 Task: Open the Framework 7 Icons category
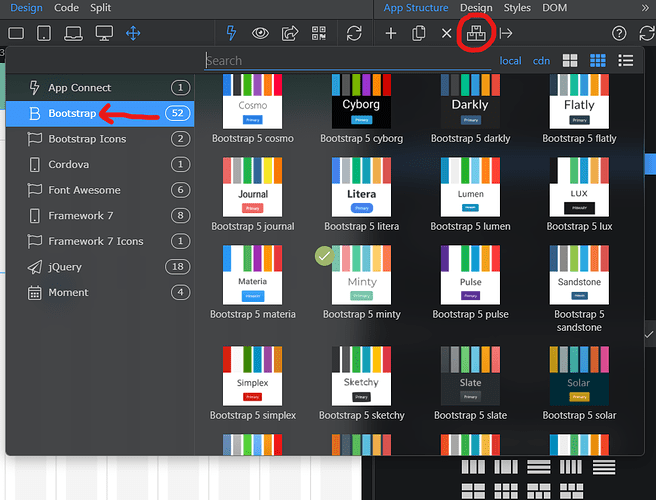[x=100, y=241]
